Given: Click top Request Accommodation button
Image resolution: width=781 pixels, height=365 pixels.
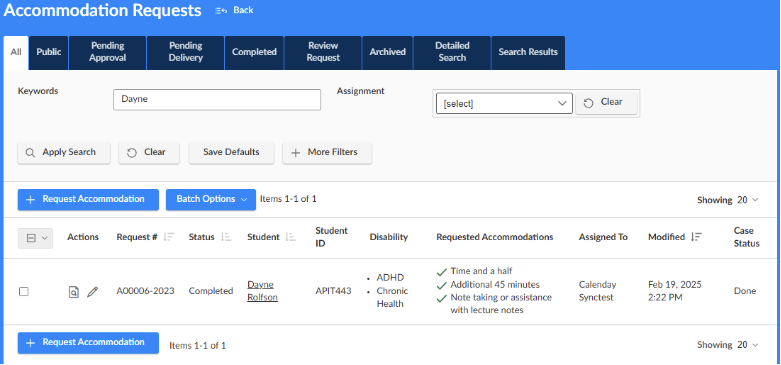Looking at the screenshot, I should 88,199.
